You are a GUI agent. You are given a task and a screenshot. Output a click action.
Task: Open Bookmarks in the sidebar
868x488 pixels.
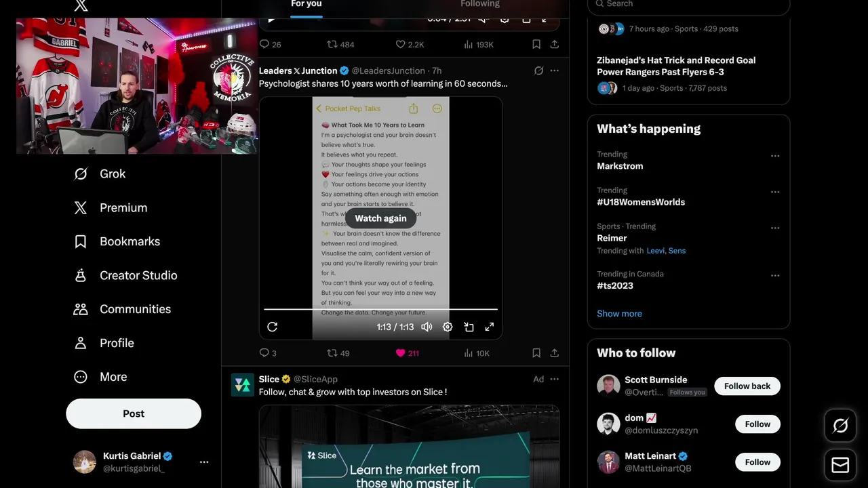pyautogui.click(x=117, y=241)
